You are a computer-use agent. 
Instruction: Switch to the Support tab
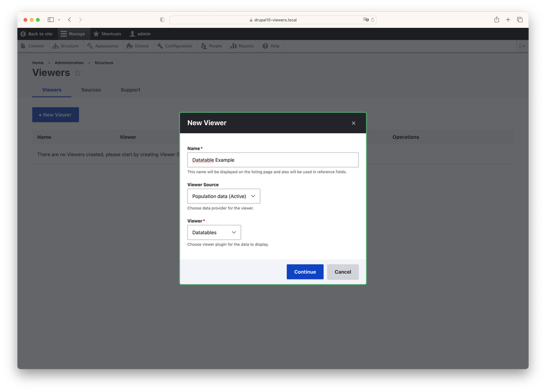pyautogui.click(x=131, y=89)
